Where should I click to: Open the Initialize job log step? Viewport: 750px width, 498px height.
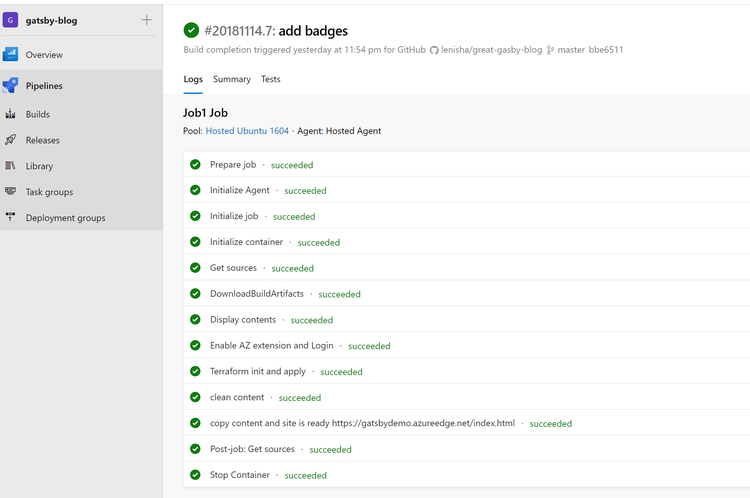click(466, 216)
